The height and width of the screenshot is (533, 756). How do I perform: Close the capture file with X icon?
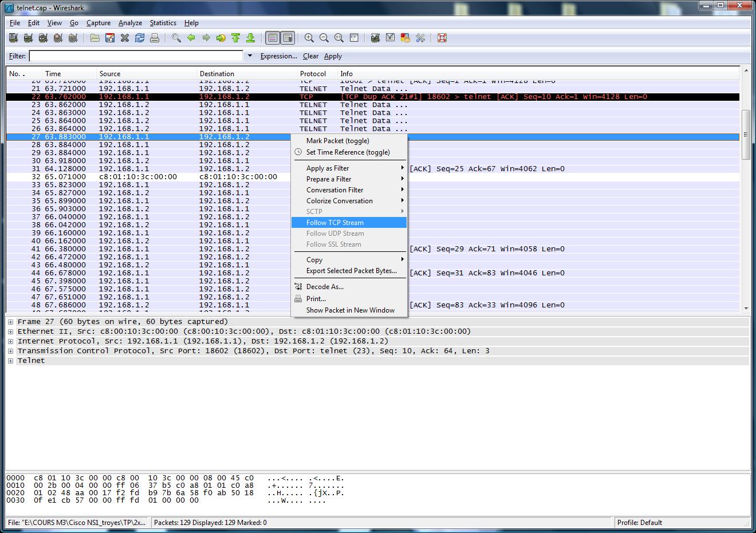pyautogui.click(x=124, y=38)
